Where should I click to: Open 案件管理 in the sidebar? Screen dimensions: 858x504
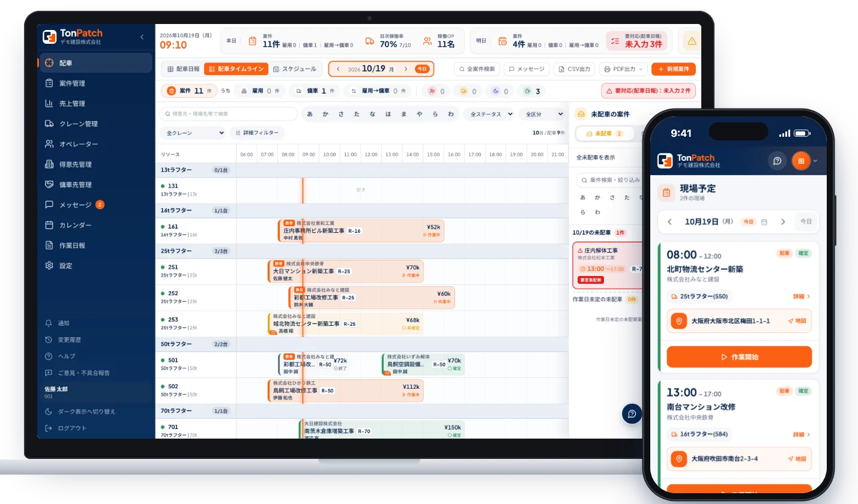tap(96, 83)
